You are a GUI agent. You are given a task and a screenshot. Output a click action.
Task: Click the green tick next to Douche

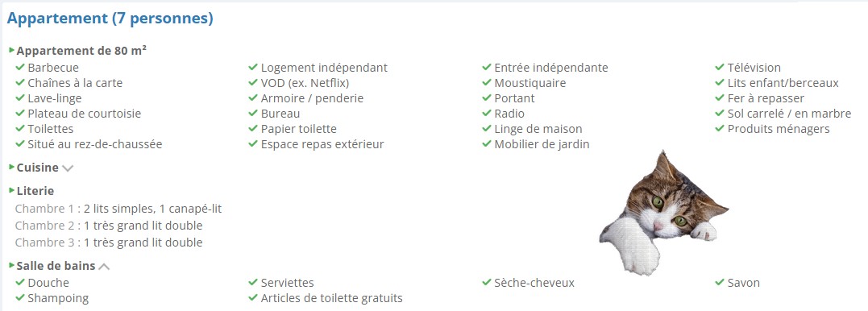pos(20,282)
